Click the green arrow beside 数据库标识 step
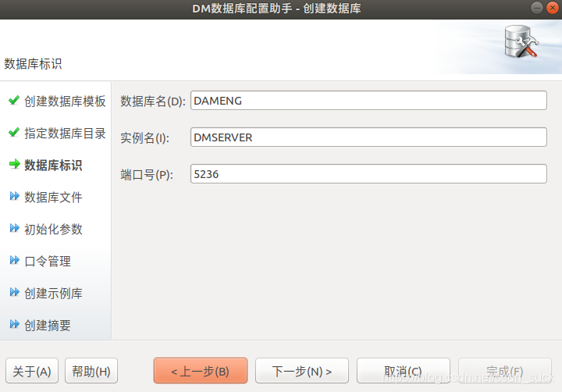Screen dimensions: 562x392 (14, 164)
